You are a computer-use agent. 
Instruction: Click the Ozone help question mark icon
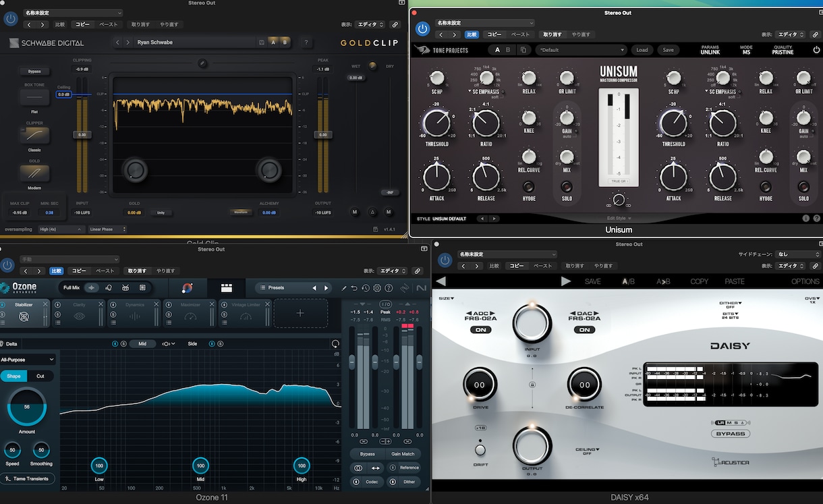389,288
